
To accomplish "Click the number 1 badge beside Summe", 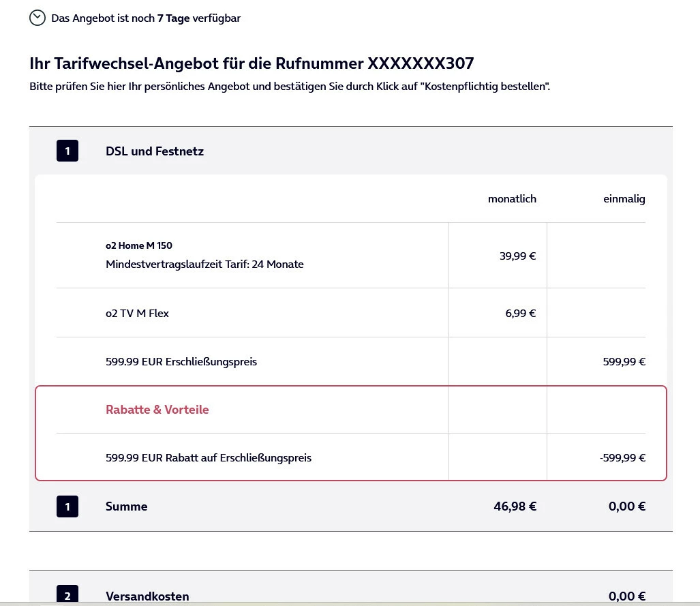I will click(67, 506).
